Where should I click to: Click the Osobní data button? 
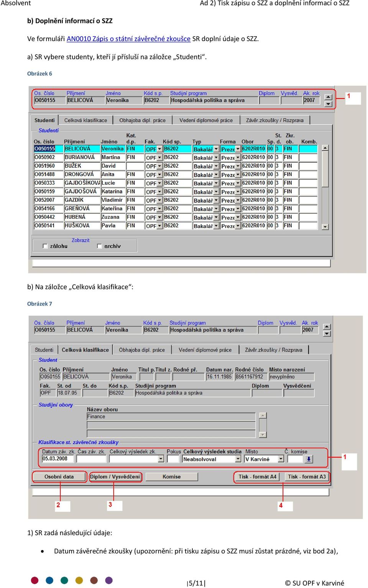click(x=59, y=477)
